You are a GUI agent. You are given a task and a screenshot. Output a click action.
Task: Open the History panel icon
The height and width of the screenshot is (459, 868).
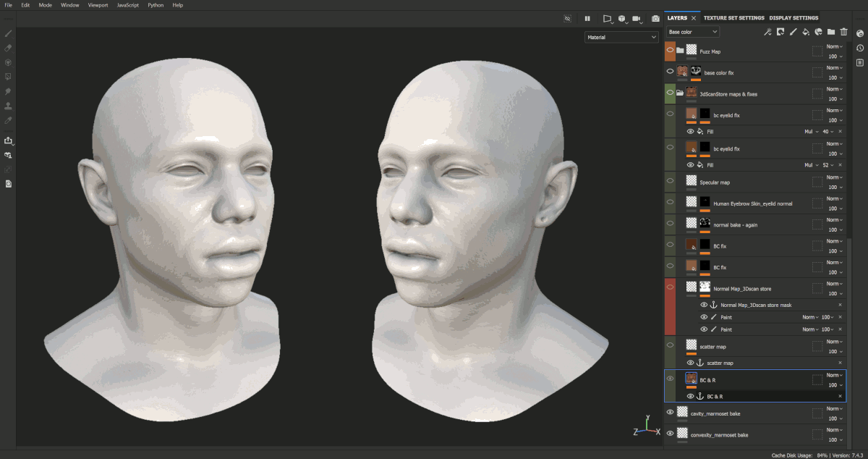tap(860, 48)
